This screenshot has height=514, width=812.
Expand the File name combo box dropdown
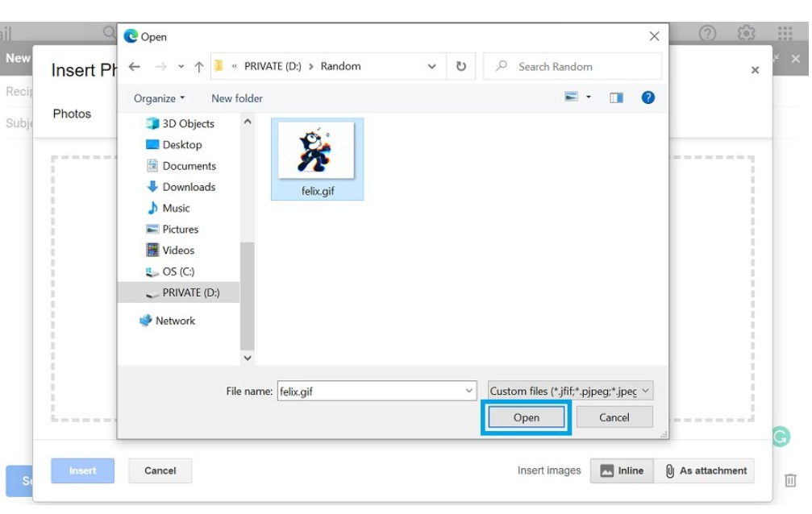(469, 390)
